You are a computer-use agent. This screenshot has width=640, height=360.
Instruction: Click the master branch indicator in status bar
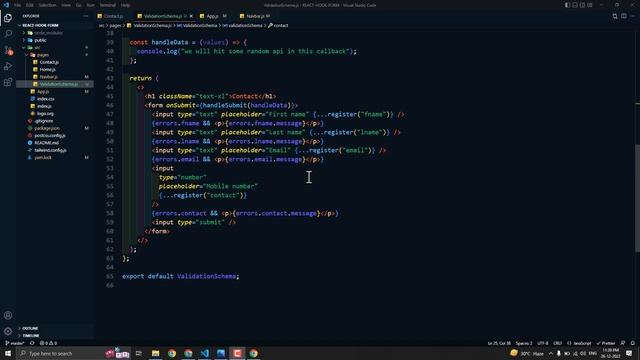(x=15, y=343)
